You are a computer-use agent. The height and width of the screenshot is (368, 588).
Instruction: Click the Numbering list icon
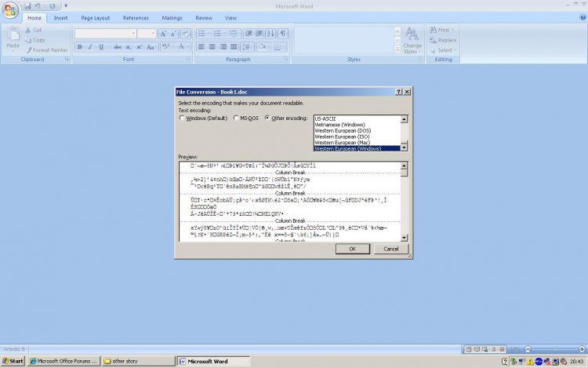pyautogui.click(x=217, y=34)
